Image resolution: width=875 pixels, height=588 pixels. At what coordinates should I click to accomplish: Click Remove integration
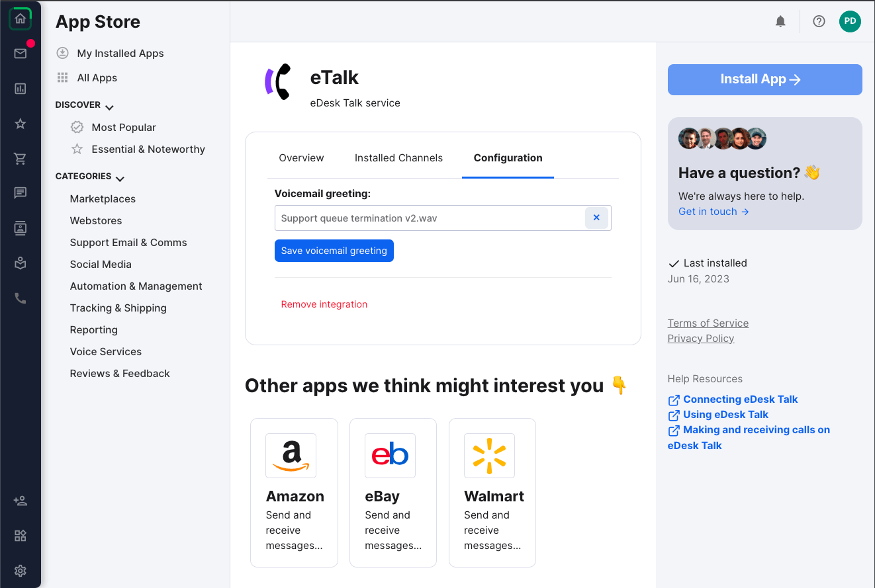(x=324, y=304)
